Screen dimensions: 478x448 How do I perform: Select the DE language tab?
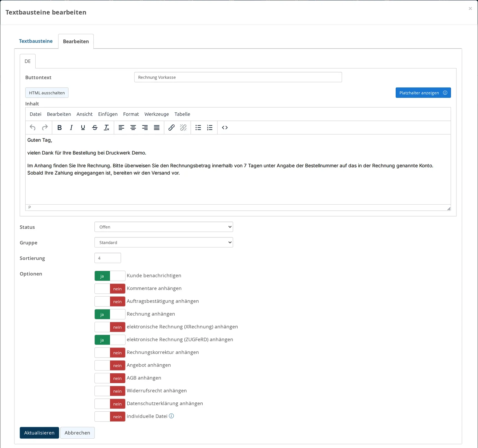coord(28,61)
